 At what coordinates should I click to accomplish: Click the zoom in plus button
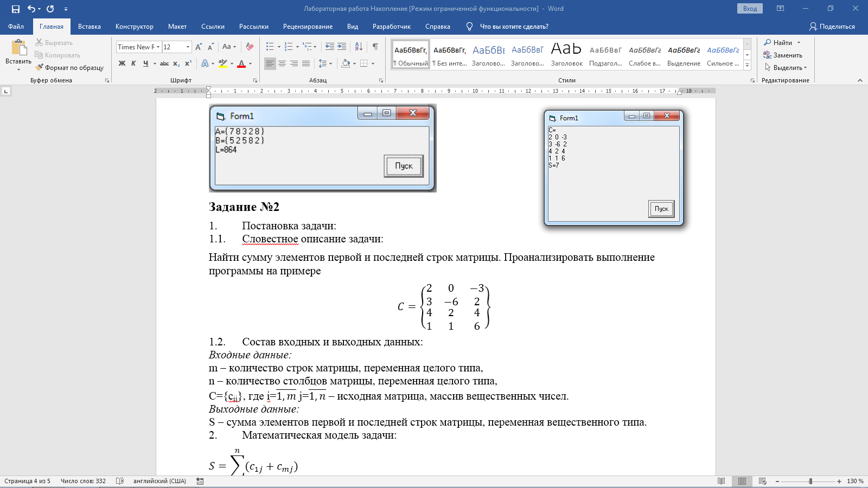coord(839,481)
